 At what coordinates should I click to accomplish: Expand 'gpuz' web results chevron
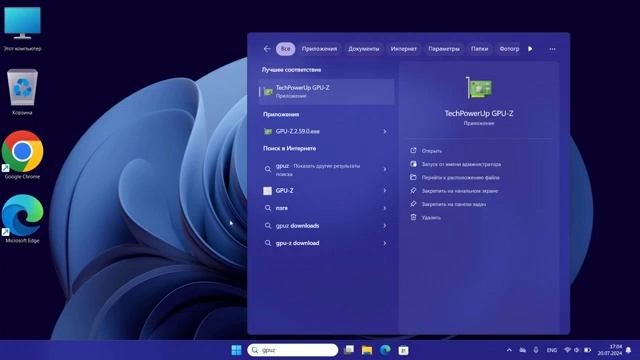(384, 169)
